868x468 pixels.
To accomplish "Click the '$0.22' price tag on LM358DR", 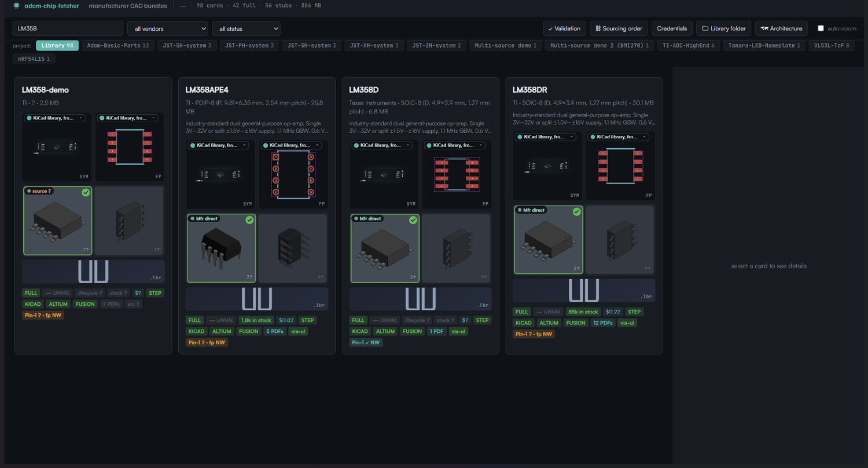I will coord(613,312).
